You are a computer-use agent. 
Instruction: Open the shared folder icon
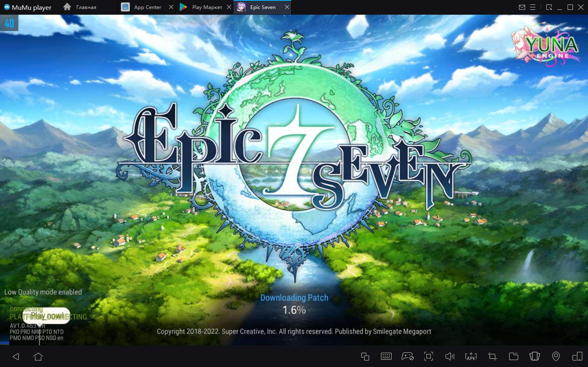(x=514, y=356)
